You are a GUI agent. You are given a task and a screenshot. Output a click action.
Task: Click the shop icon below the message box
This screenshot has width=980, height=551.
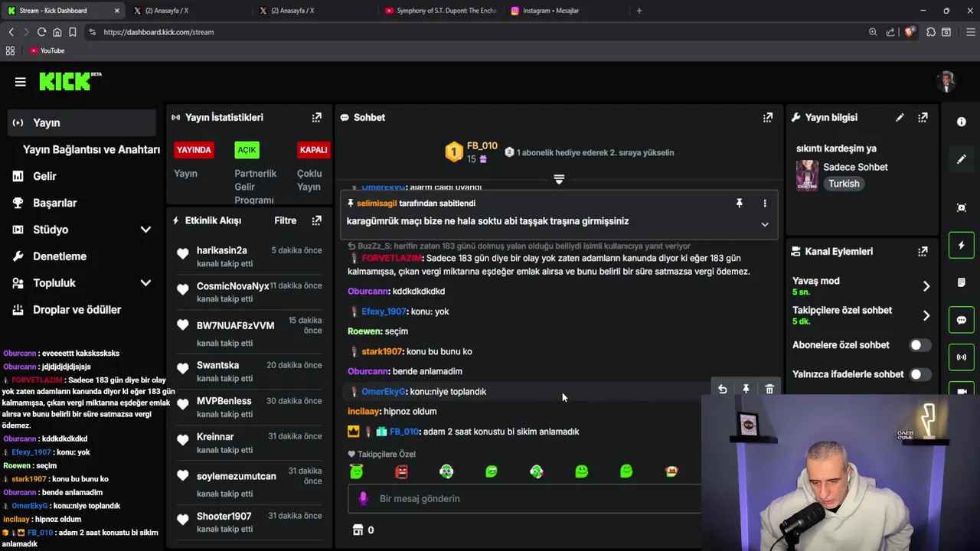[358, 530]
